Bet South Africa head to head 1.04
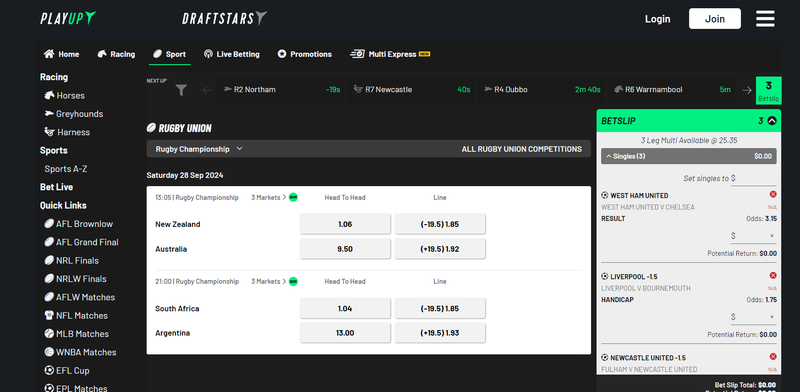Image resolution: width=800 pixels, height=392 pixels. [345, 308]
